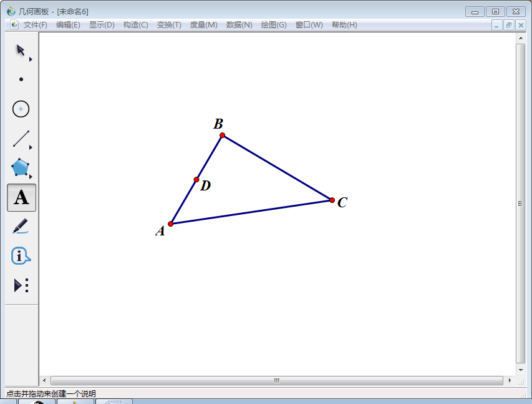Click the vertical scrollbar up arrow

point(521,38)
